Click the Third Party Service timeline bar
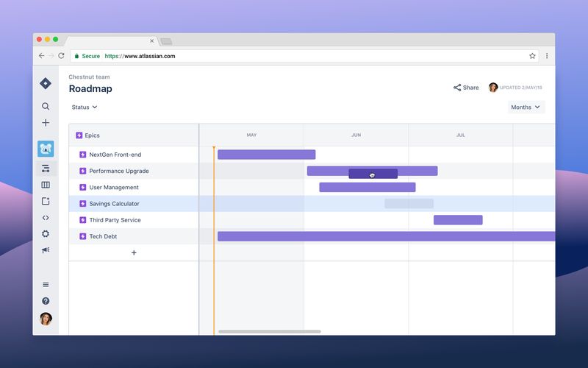Viewport: 588px width, 368px height. click(x=458, y=220)
